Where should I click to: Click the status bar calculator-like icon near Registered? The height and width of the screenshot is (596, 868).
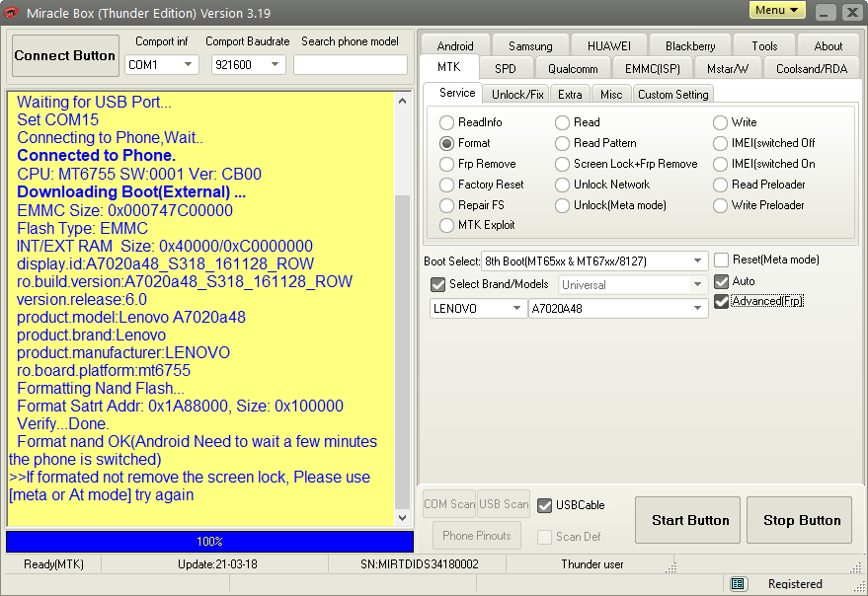pos(737,583)
